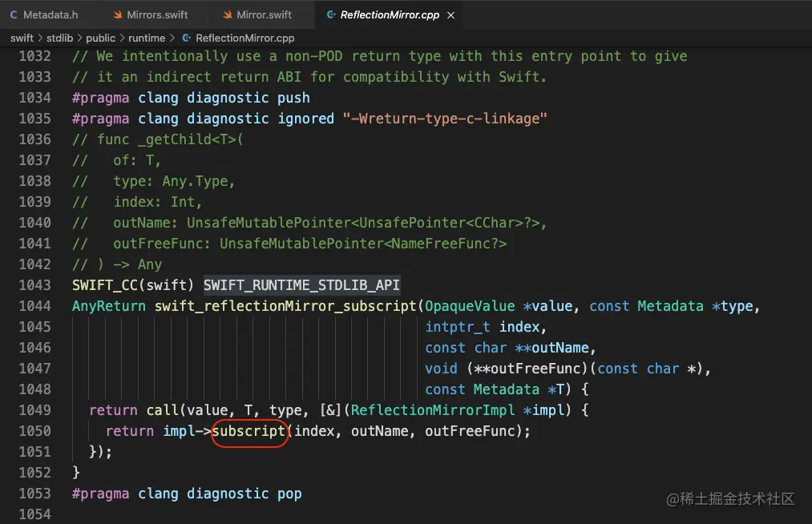
Task: Click the call function on line 1049
Action: click(x=162, y=410)
